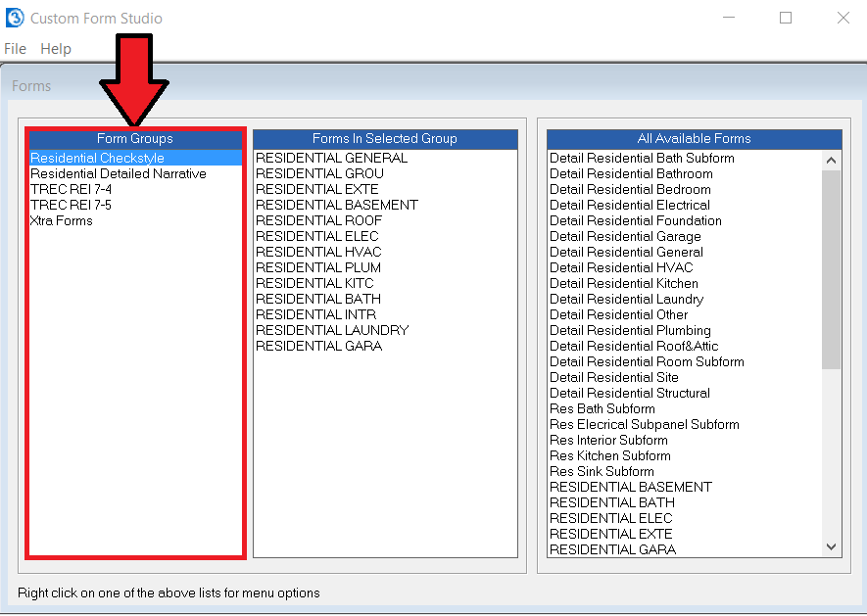
Task: Select Detail Residential Bedroom form
Action: click(685, 189)
